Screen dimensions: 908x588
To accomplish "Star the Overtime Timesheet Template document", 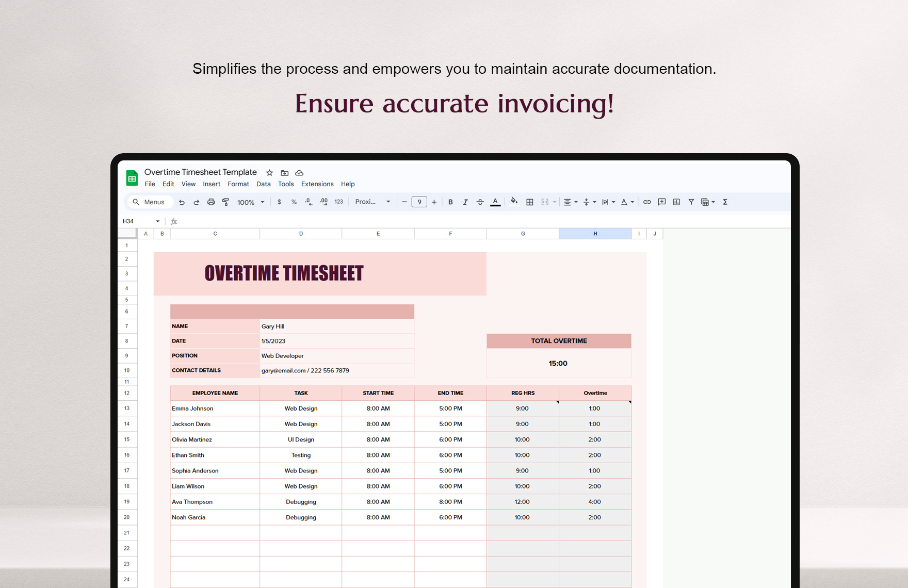I will click(x=269, y=173).
